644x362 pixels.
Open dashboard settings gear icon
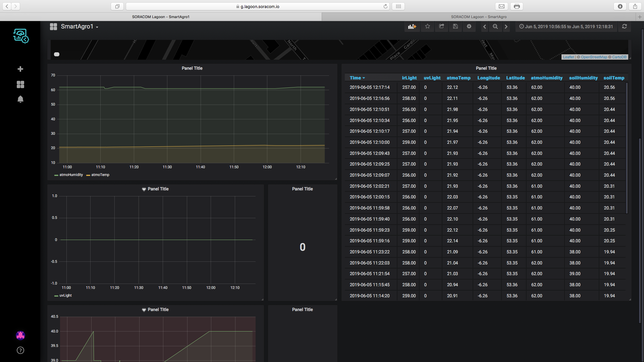point(469,26)
